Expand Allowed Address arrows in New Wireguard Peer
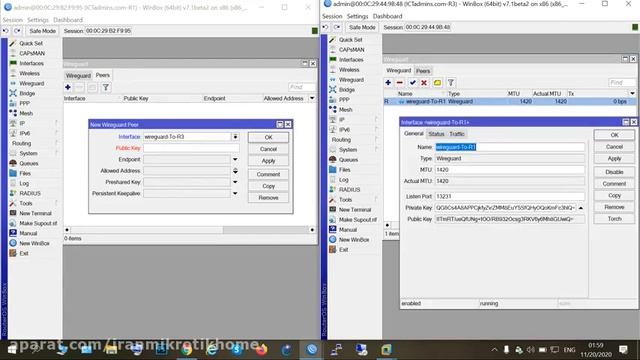The width and height of the screenshot is (640, 360). [235, 171]
